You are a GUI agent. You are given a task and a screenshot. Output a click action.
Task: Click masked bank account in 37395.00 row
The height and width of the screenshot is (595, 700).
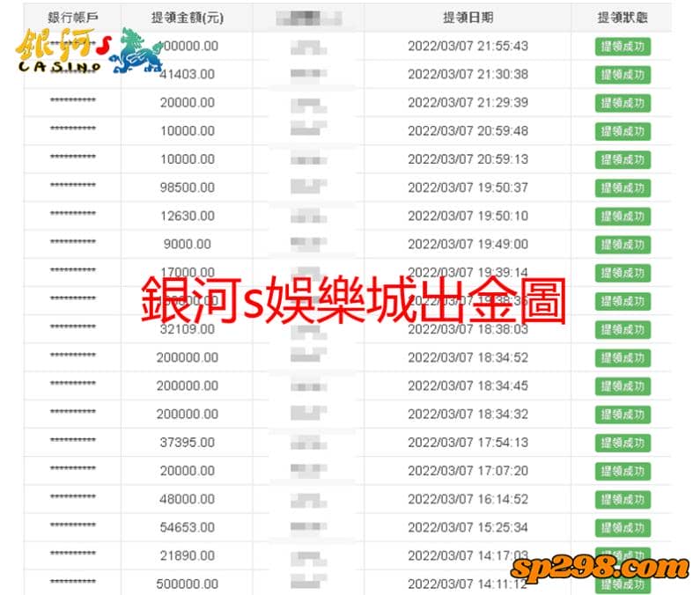(73, 440)
